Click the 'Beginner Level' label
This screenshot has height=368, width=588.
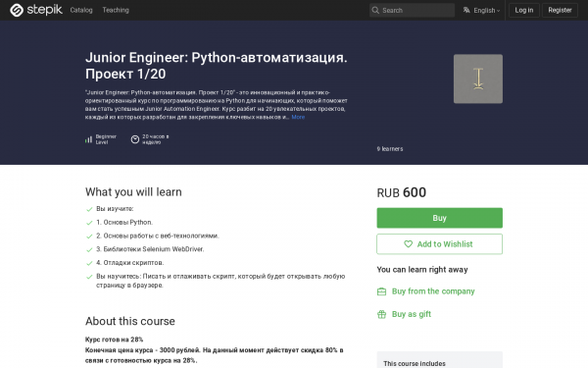106,139
